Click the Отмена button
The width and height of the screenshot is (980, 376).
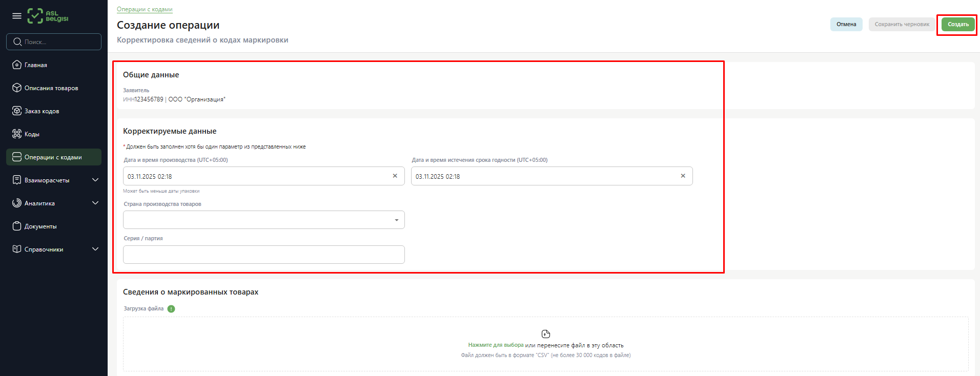[846, 24]
